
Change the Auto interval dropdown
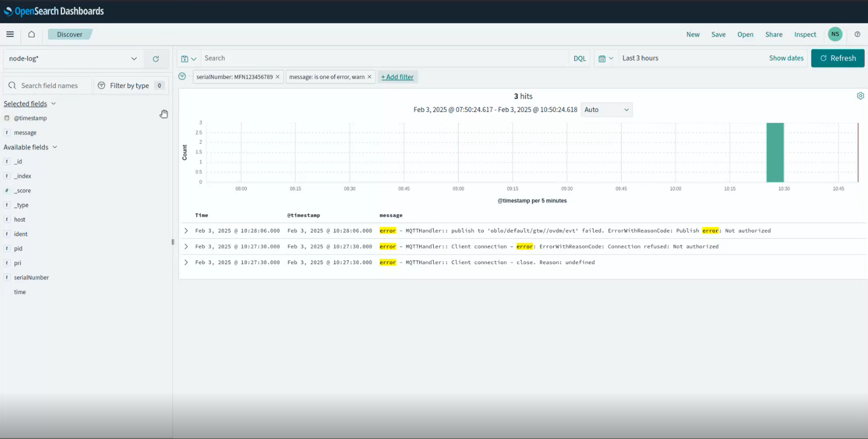click(606, 109)
